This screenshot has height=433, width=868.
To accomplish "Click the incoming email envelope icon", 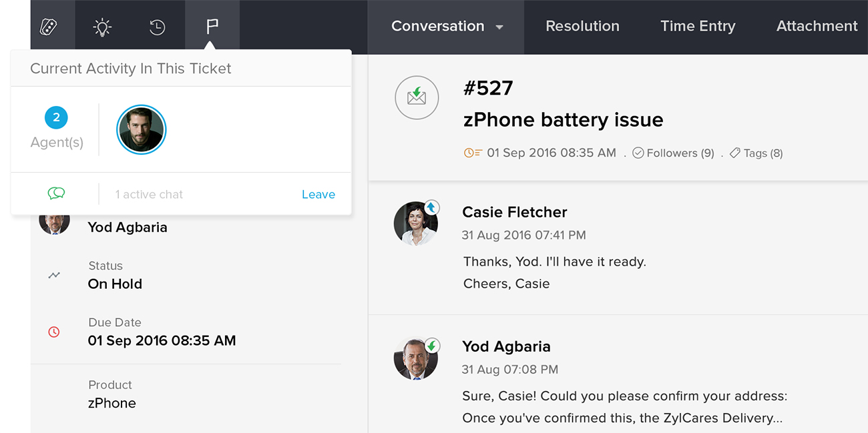I will pyautogui.click(x=417, y=98).
